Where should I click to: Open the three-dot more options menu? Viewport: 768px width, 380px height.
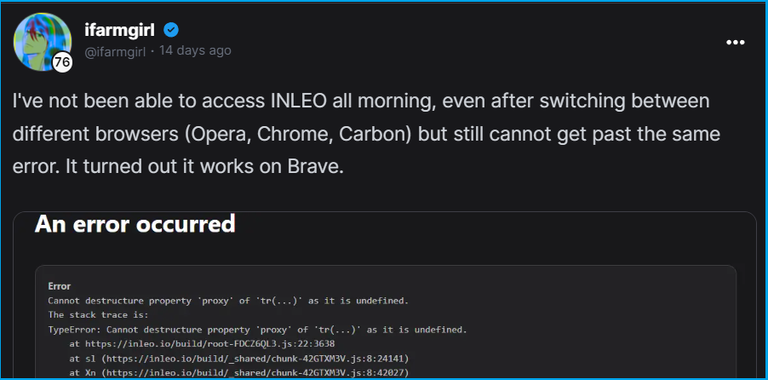click(735, 43)
